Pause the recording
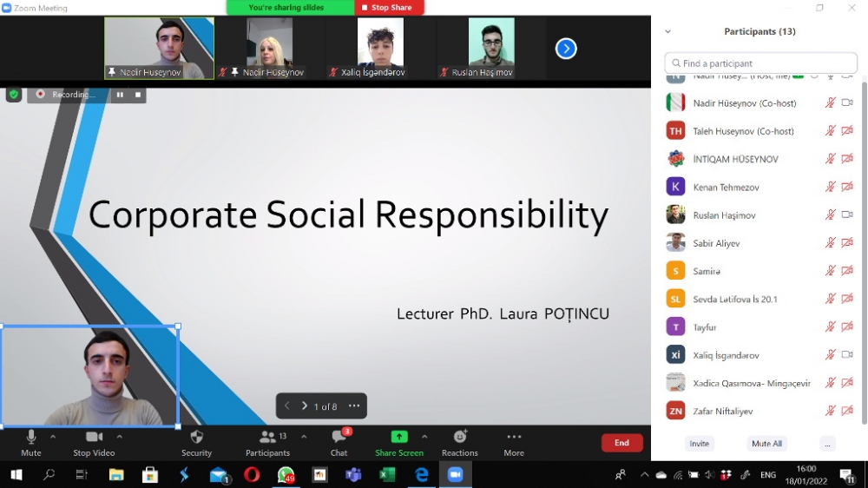Screen dimensions: 868x488 [120, 95]
